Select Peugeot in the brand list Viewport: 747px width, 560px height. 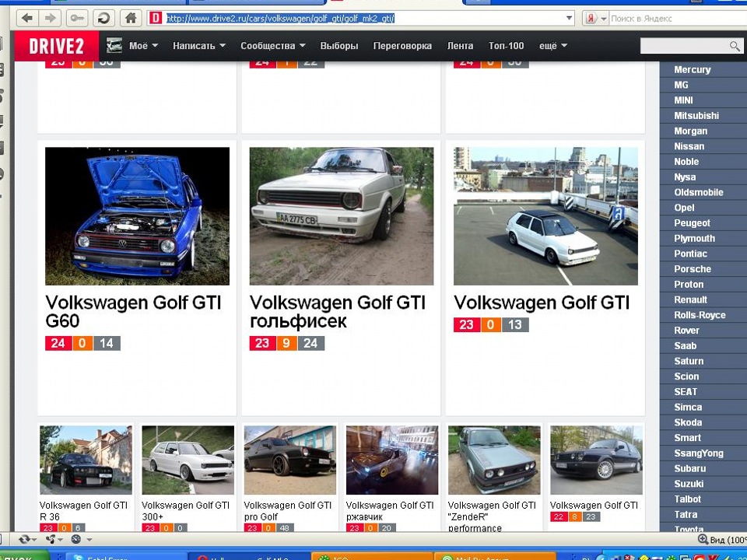692,223
